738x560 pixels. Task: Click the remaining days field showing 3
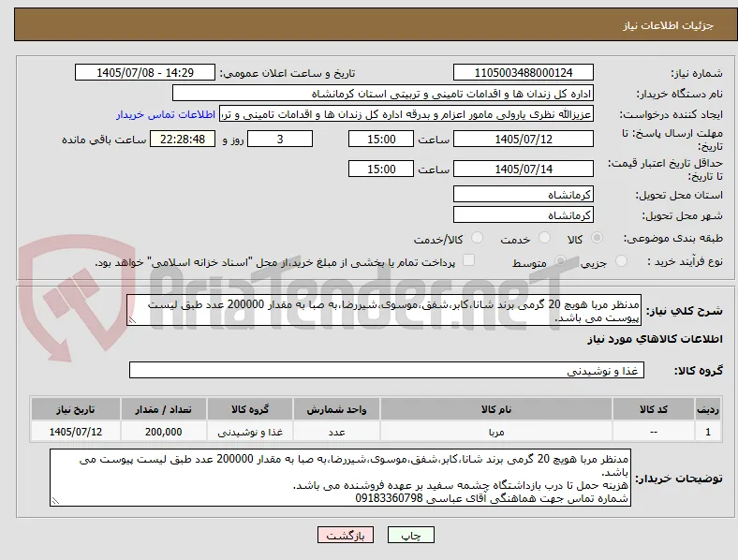[280, 139]
